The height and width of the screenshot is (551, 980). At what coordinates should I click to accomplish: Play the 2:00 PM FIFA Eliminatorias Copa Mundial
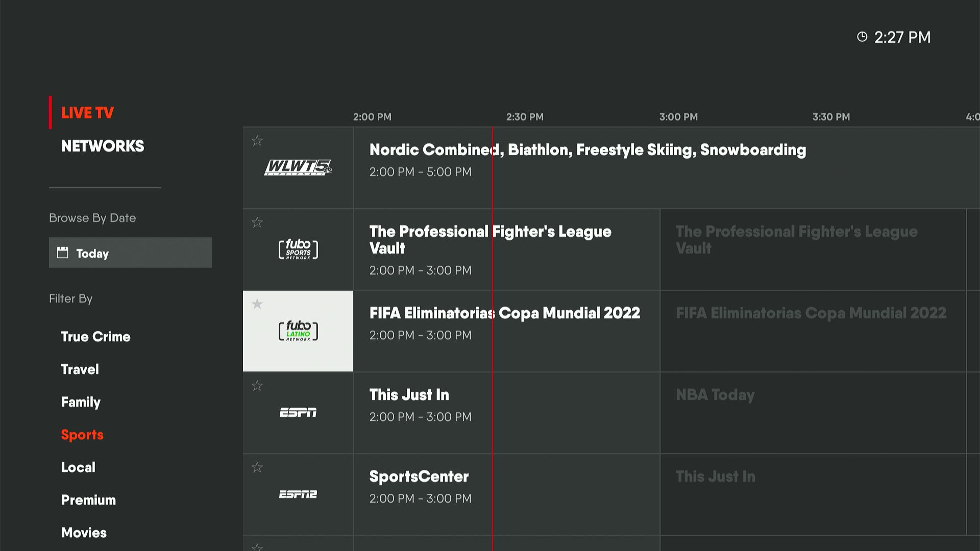(x=507, y=331)
